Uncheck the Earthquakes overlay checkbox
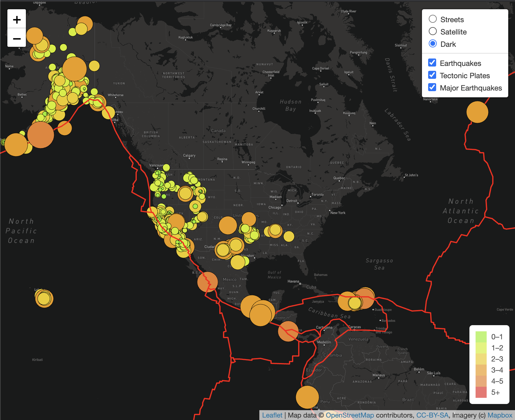 point(432,63)
